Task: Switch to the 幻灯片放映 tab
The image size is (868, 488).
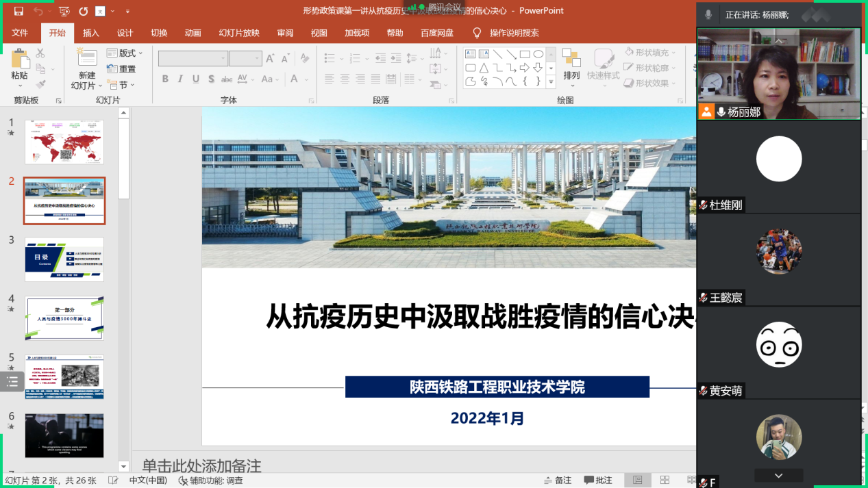Action: (x=239, y=33)
